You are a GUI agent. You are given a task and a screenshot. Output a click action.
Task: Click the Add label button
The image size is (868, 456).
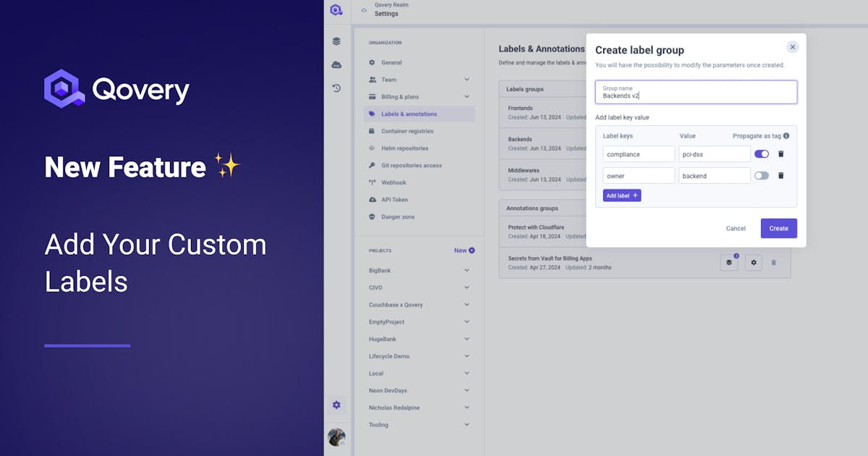pos(621,195)
